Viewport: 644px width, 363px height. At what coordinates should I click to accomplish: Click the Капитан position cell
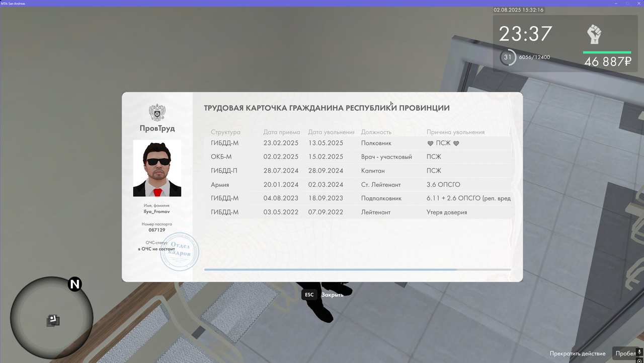[x=373, y=171]
